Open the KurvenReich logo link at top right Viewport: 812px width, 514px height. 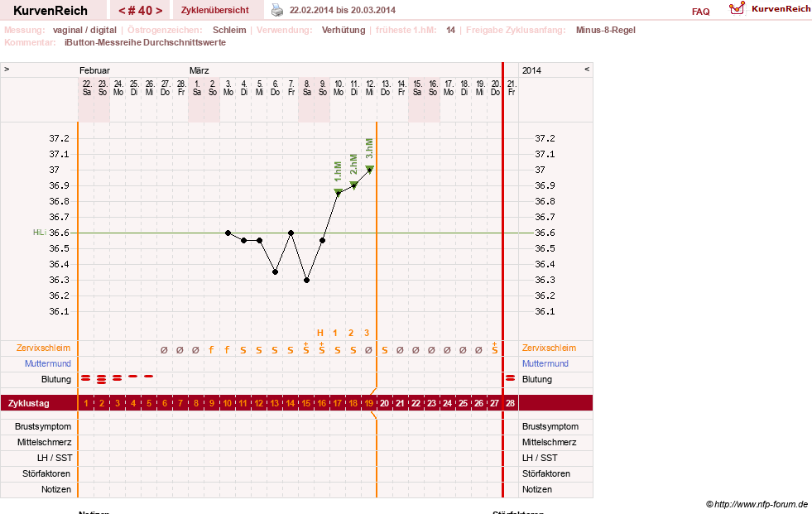pyautogui.click(x=770, y=8)
